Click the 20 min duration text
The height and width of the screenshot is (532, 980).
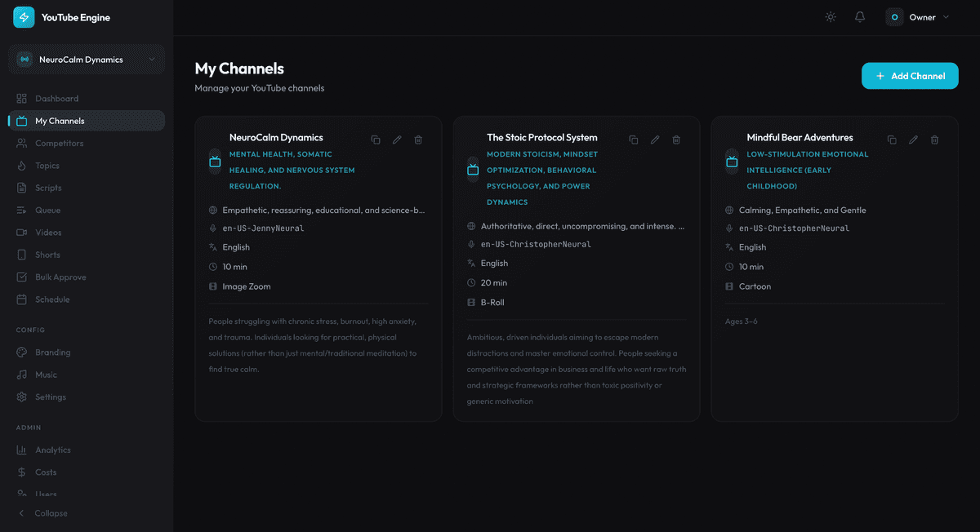click(494, 283)
